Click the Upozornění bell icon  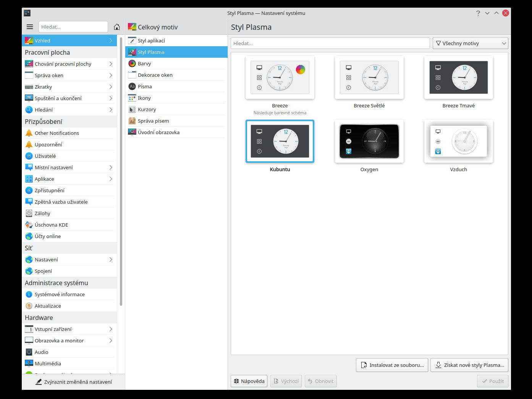point(29,144)
